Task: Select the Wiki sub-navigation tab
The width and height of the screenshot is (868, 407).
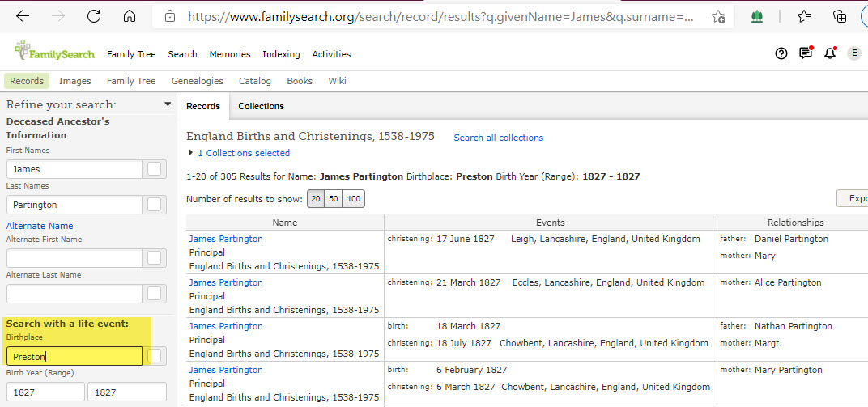Action: [337, 81]
